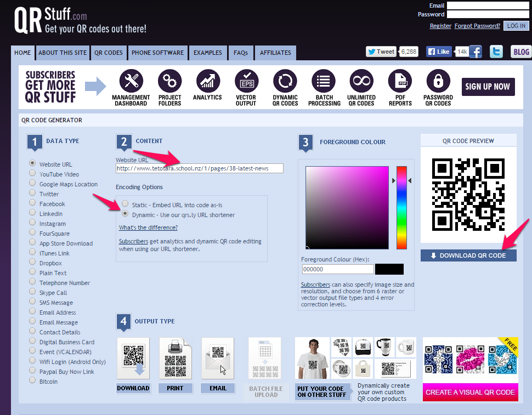Open the What's the difference link
The width and height of the screenshot is (532, 415).
pos(148,228)
